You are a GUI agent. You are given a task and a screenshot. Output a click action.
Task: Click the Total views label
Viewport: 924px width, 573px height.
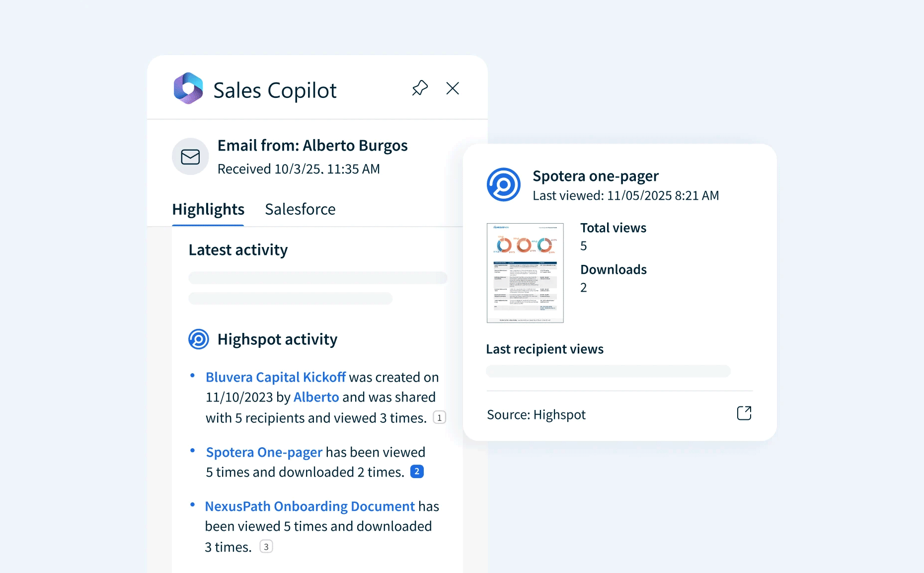tap(614, 228)
